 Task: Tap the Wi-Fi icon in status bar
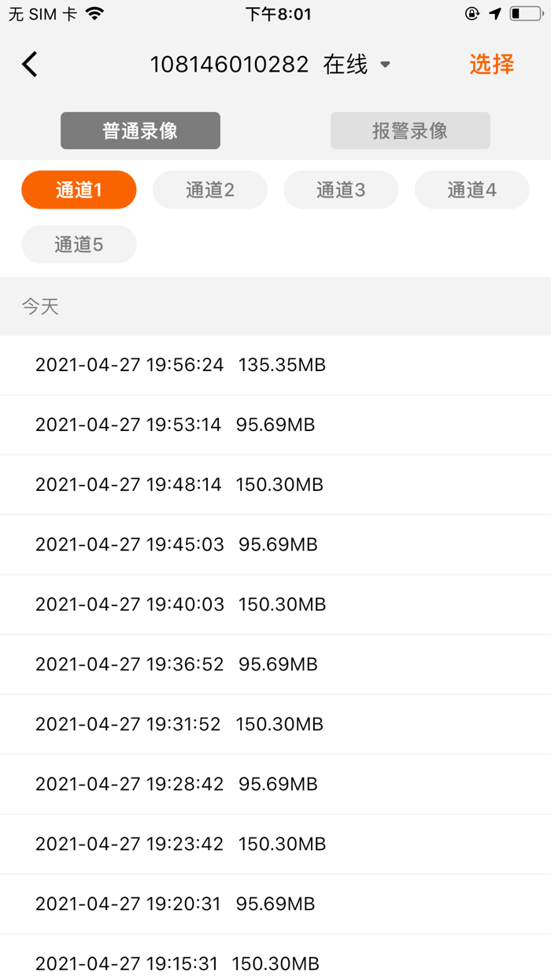[x=94, y=13]
